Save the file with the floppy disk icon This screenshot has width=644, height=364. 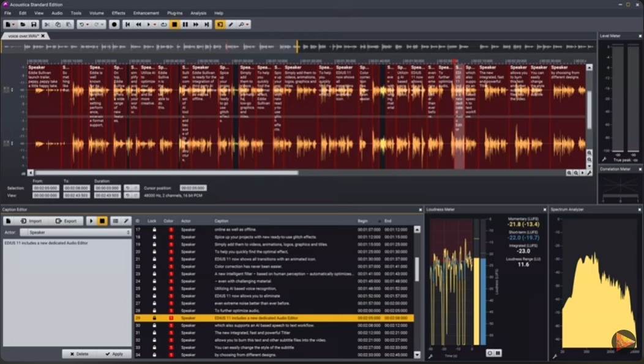34,24
